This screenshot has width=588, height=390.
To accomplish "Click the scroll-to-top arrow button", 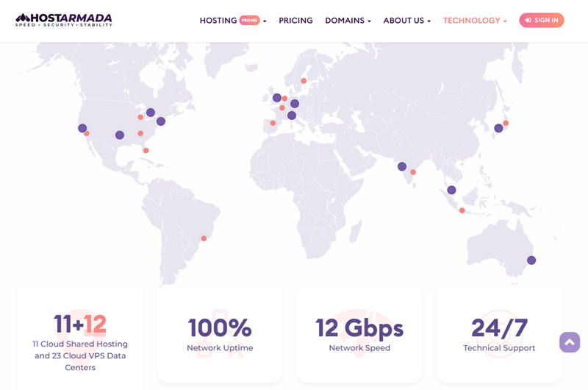I will [x=570, y=342].
